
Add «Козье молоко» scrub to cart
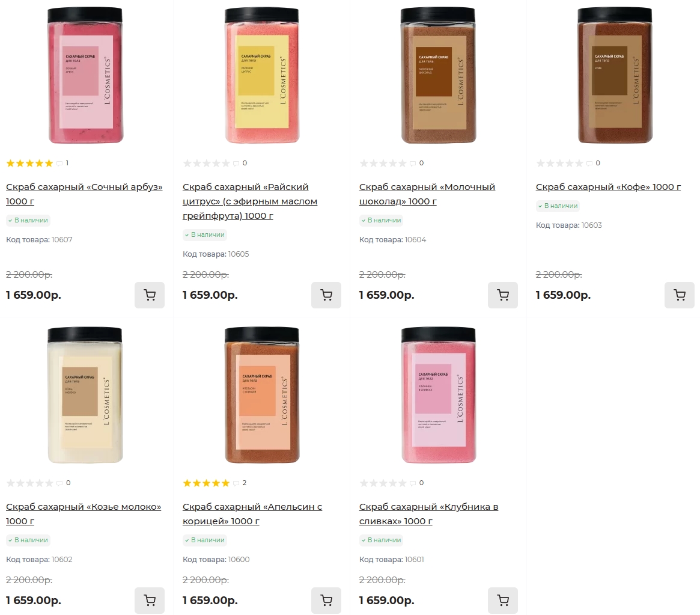point(150,601)
